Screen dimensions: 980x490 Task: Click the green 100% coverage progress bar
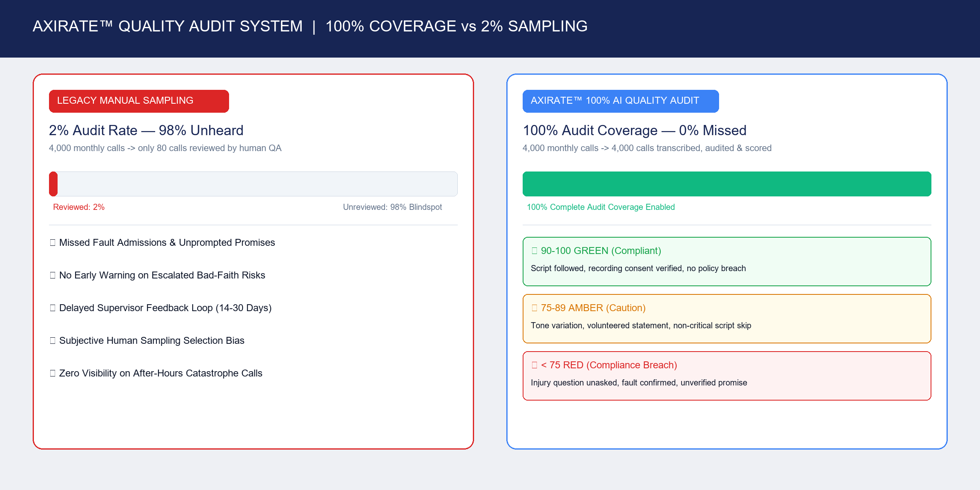[x=727, y=184]
